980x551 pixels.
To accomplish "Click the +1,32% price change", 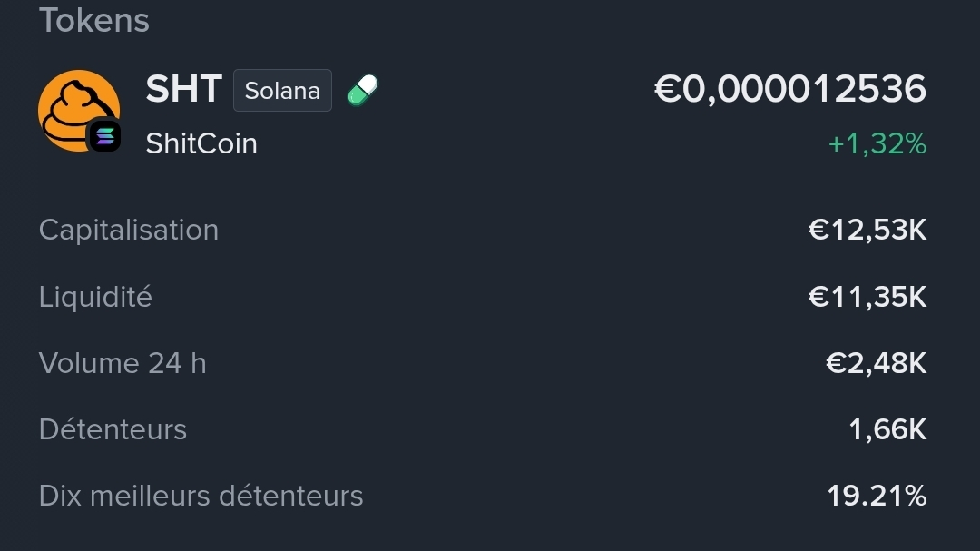I will (x=877, y=143).
